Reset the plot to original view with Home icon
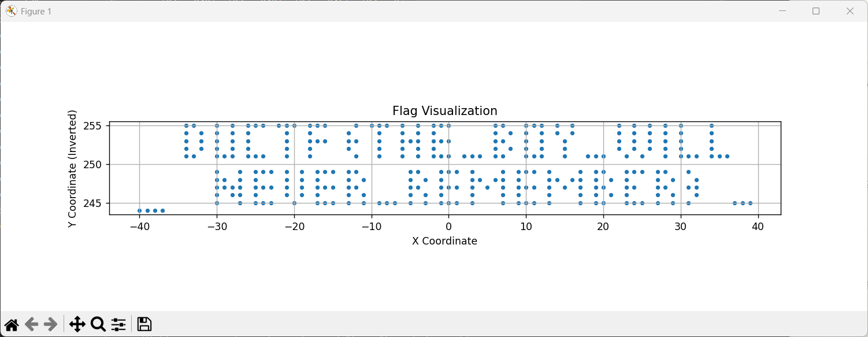The image size is (868, 337). click(12, 324)
